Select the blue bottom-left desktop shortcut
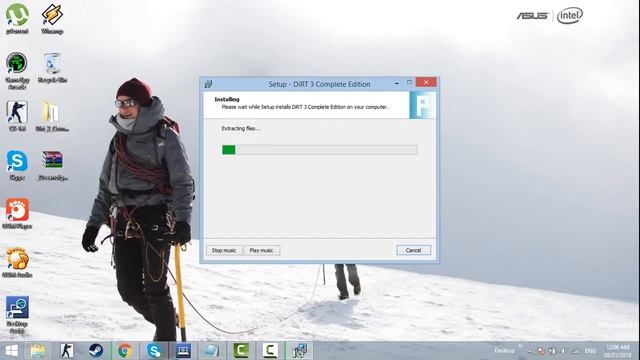 (x=17, y=314)
